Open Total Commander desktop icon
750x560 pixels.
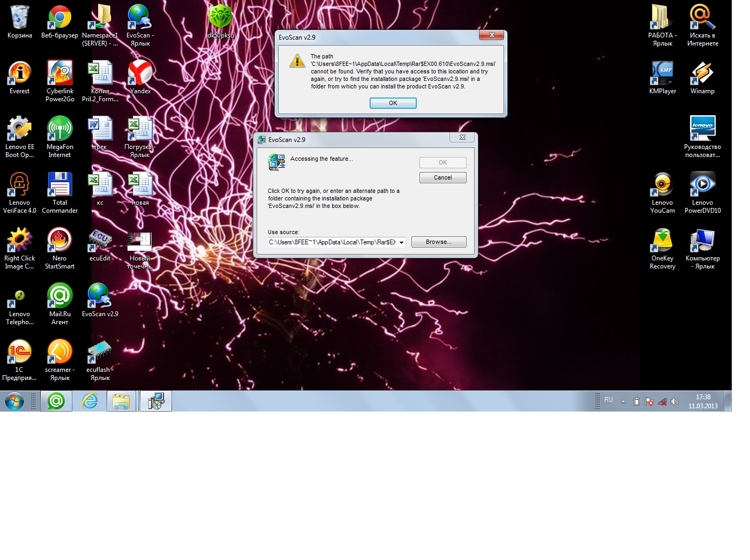tap(59, 185)
